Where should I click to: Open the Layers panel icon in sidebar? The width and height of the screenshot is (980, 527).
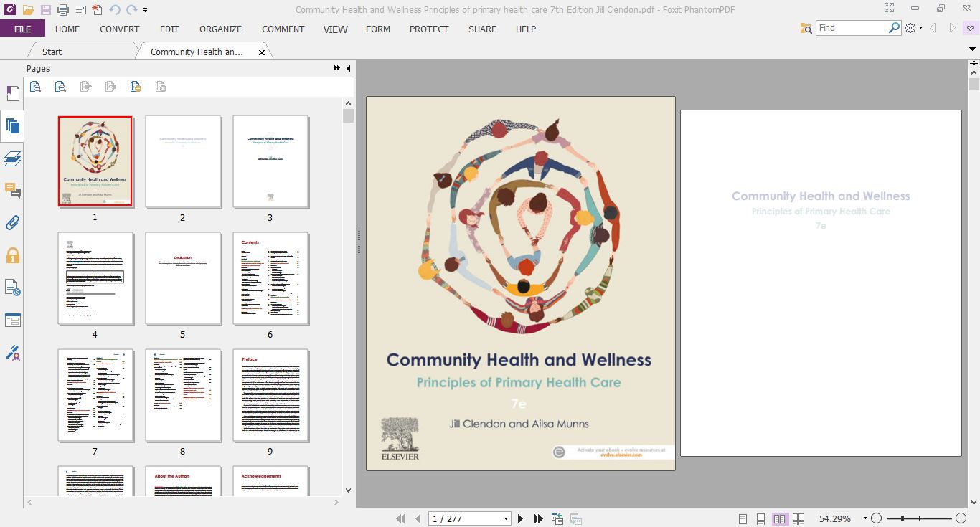pos(12,158)
